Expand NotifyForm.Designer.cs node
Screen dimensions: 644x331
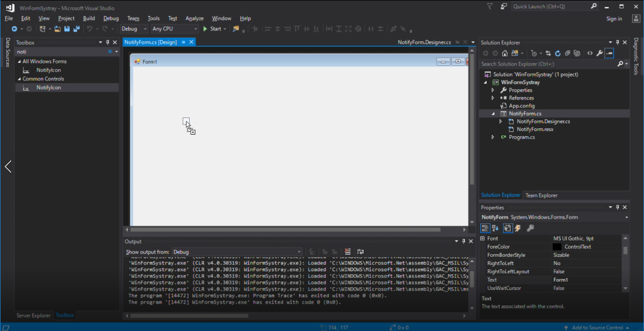(501, 122)
